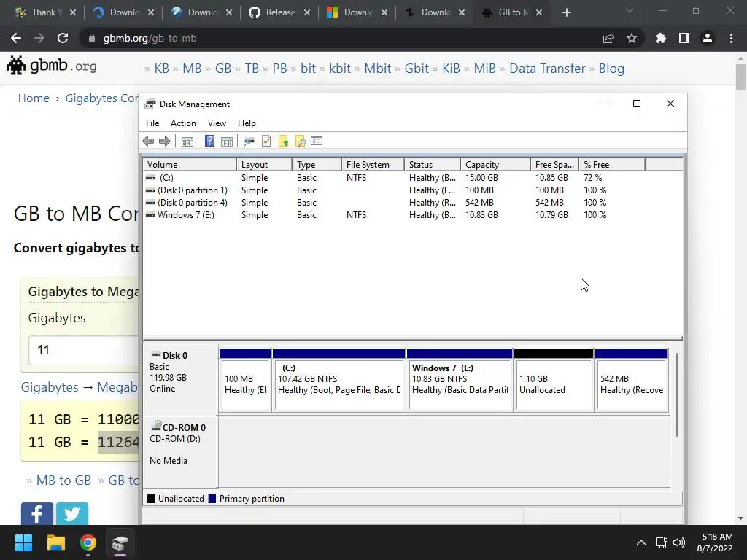Click the Connect/Rescan disk toolbar icon
This screenshot has height=560, width=747.
click(x=249, y=141)
